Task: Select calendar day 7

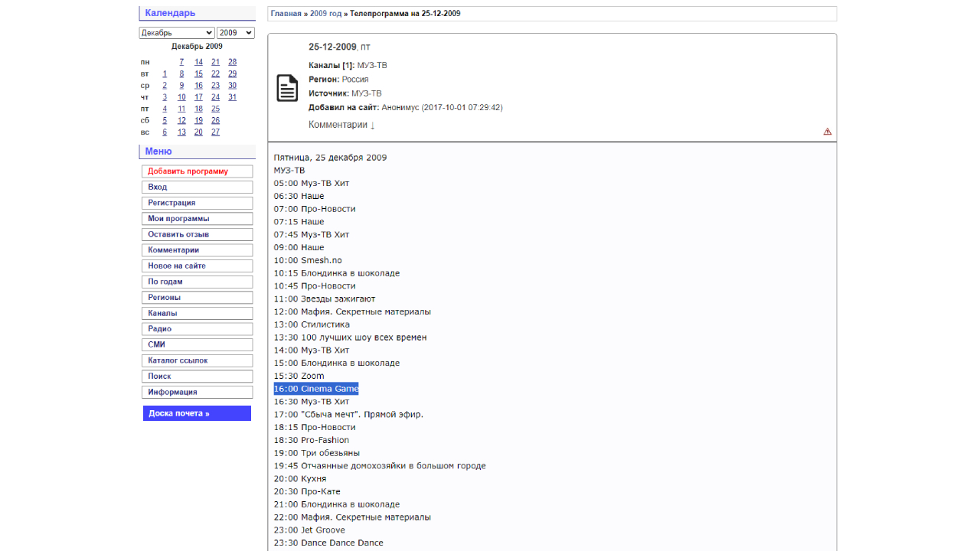Action: pyautogui.click(x=181, y=62)
